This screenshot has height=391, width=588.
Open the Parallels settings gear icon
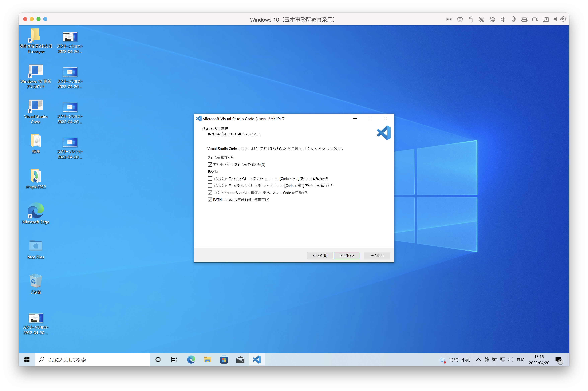point(563,19)
